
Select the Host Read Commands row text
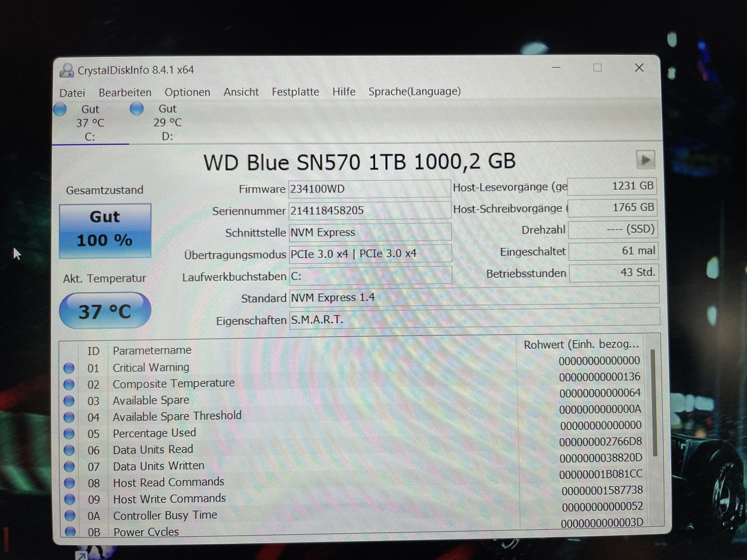point(168,482)
